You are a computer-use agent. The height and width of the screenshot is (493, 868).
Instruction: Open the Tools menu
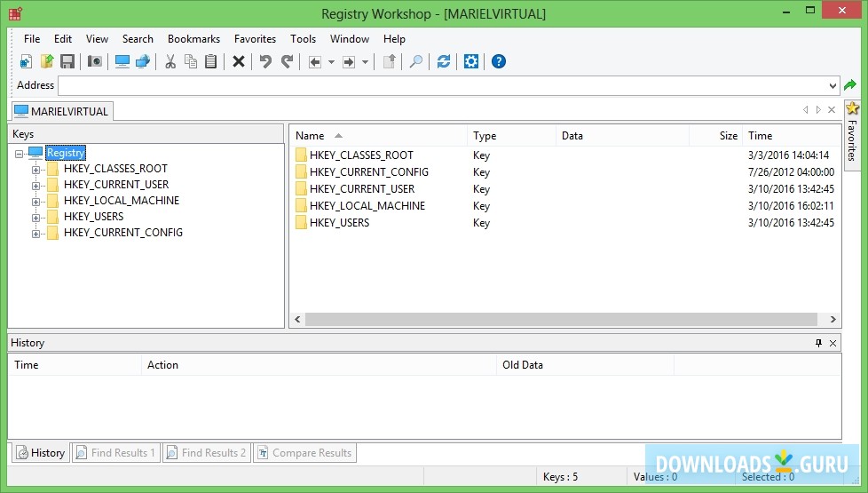(x=303, y=39)
